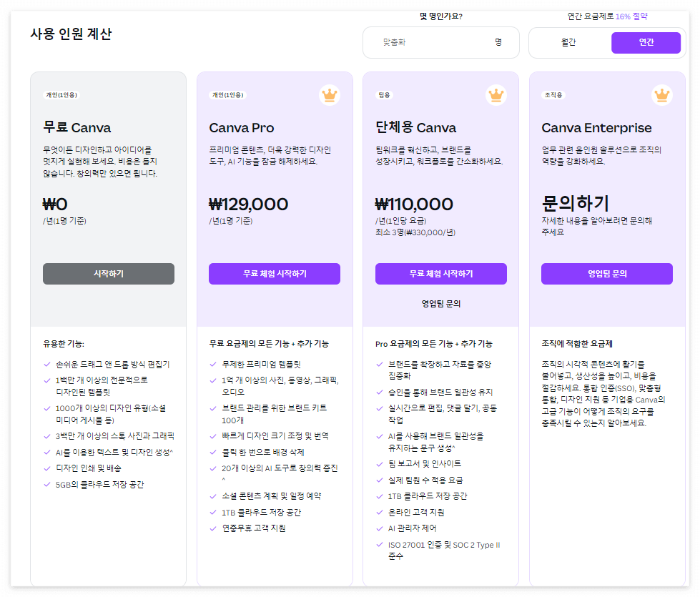The width and height of the screenshot is (700, 597).
Task: Click the crown icon on Canva Enterprise card
Action: [x=661, y=94]
